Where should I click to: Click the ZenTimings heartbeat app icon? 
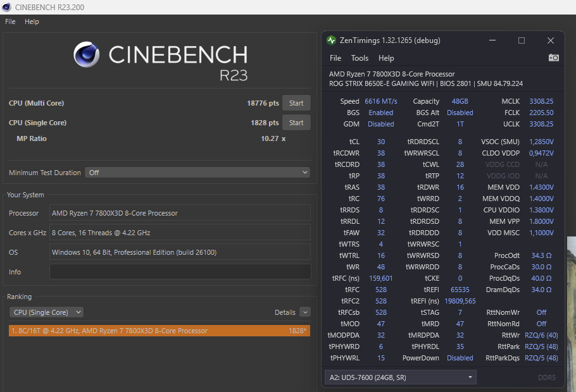click(x=331, y=40)
